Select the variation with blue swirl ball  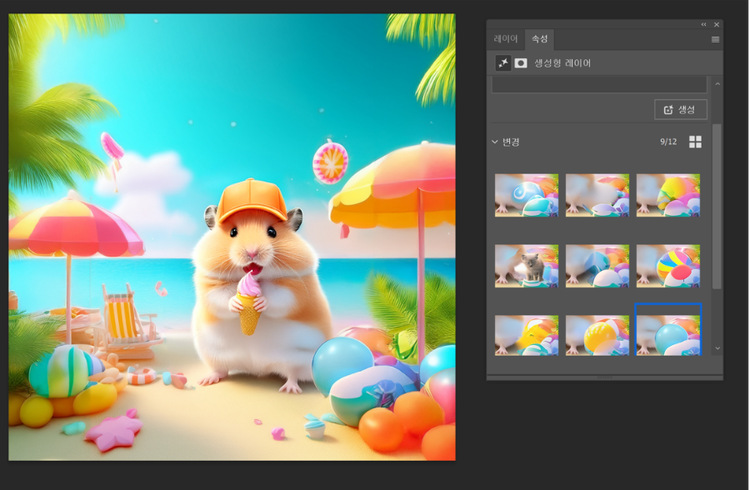527,195
